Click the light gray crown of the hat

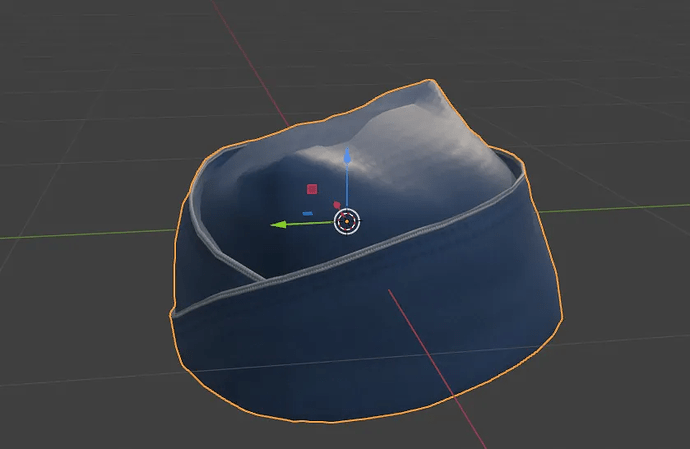[x=409, y=141]
